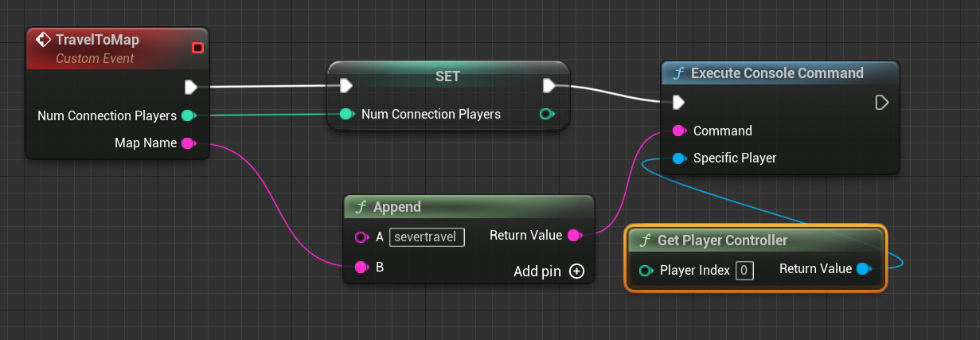Click the Append Return Value output pin
The width and height of the screenshot is (980, 340).
[x=573, y=236]
